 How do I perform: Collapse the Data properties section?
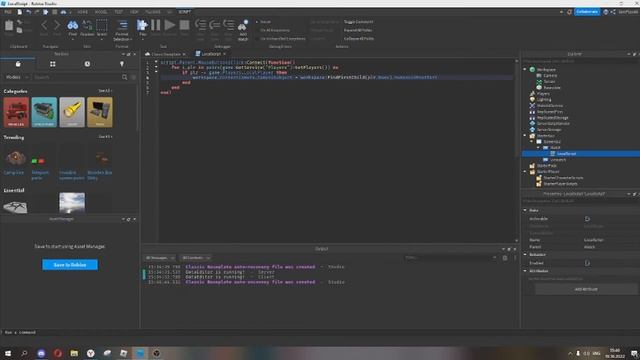tap(525, 210)
